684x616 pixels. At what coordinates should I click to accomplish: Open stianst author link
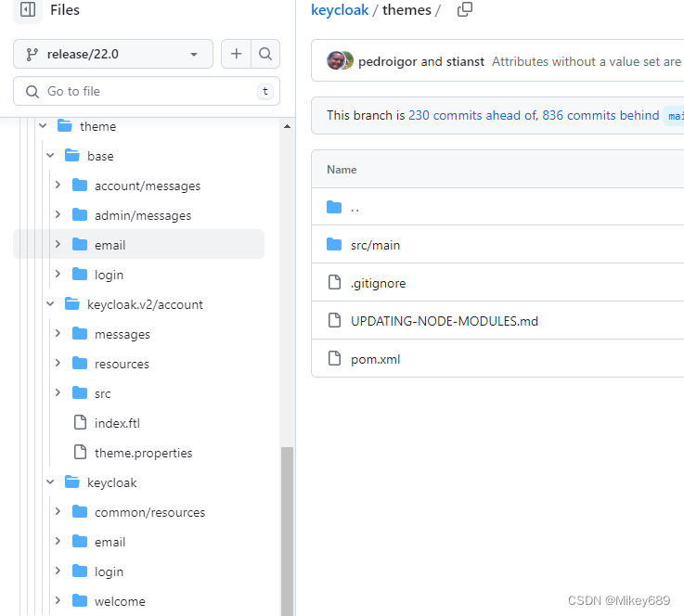pos(465,61)
